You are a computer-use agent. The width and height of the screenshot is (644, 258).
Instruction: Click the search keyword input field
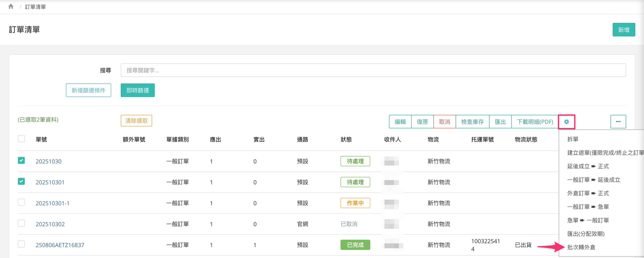[373, 70]
